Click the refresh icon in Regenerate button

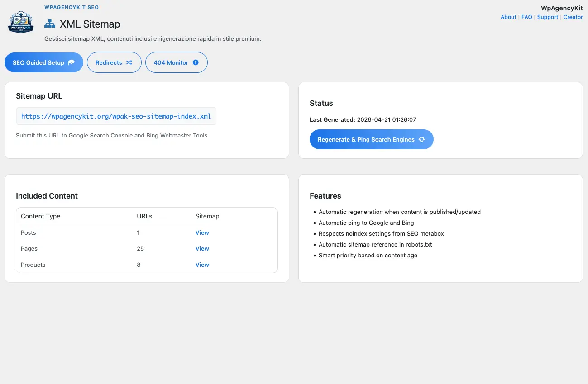coord(422,140)
